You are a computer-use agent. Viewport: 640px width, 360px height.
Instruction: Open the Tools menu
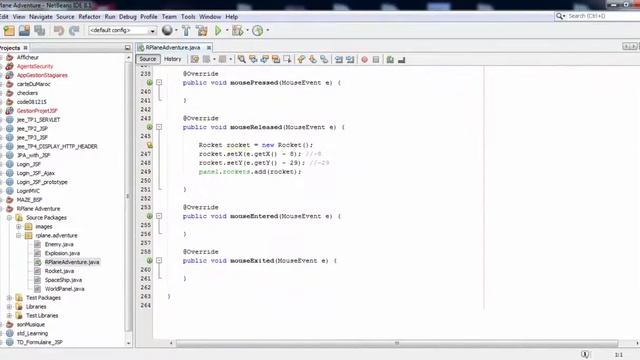188,17
